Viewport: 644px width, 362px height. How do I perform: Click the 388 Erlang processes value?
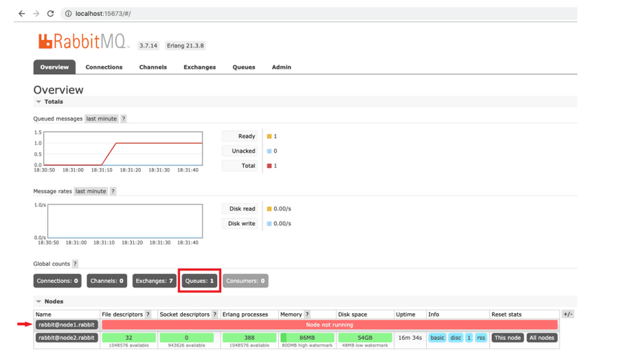tap(249, 338)
